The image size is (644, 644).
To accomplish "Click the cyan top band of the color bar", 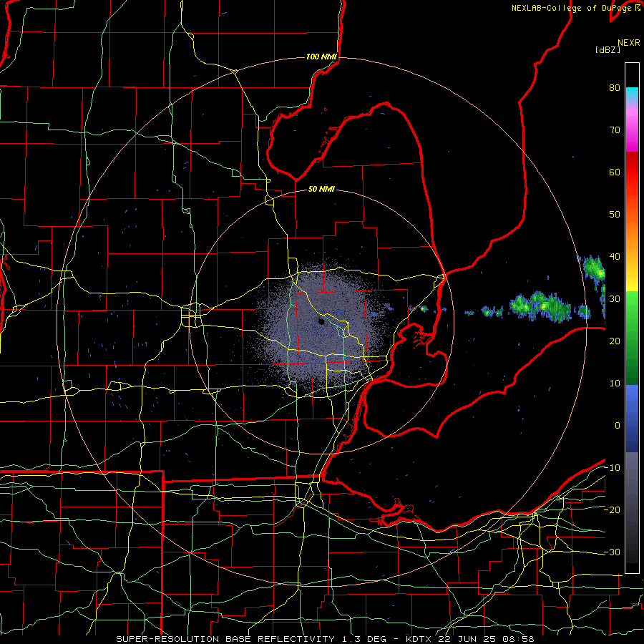I will [x=632, y=92].
